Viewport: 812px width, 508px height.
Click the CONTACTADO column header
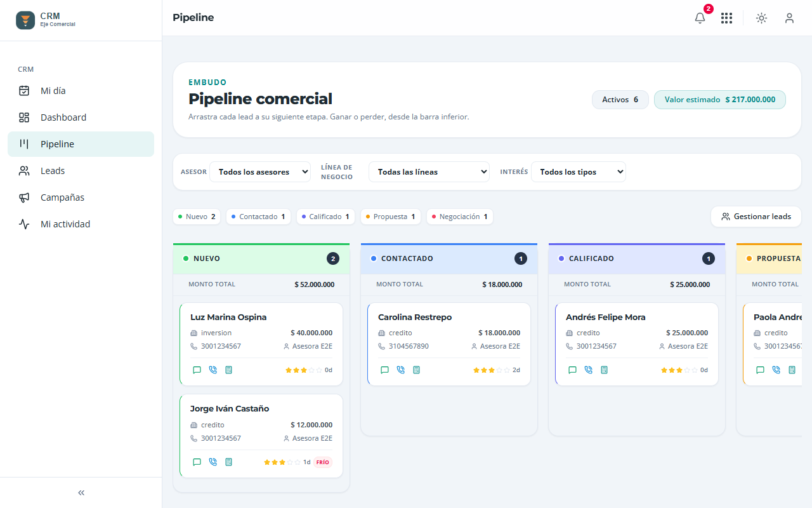449,258
